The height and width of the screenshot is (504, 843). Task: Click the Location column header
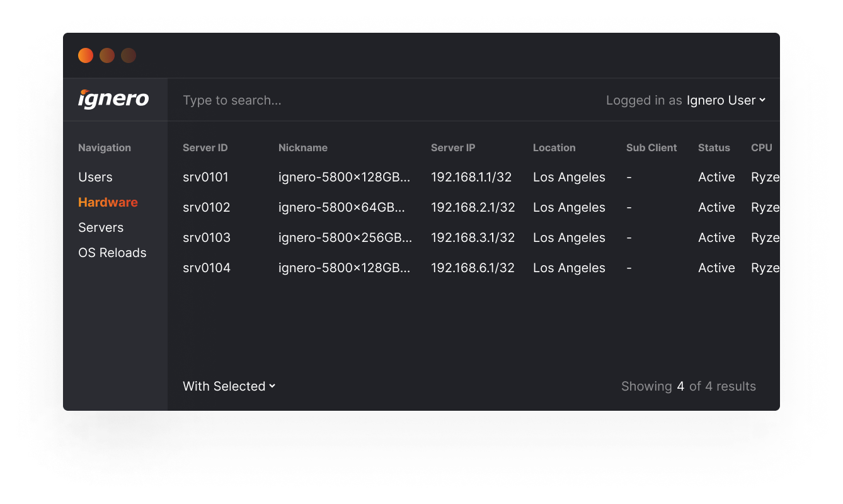554,147
